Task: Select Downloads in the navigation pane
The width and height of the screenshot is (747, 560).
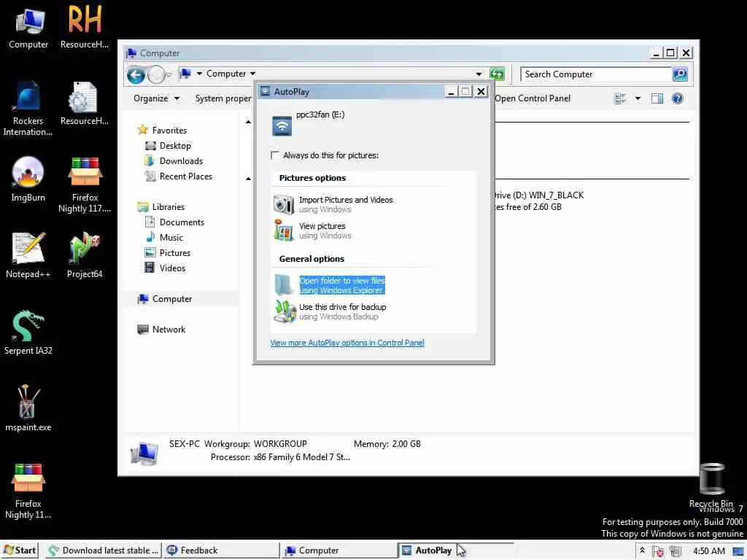Action: click(x=174, y=161)
